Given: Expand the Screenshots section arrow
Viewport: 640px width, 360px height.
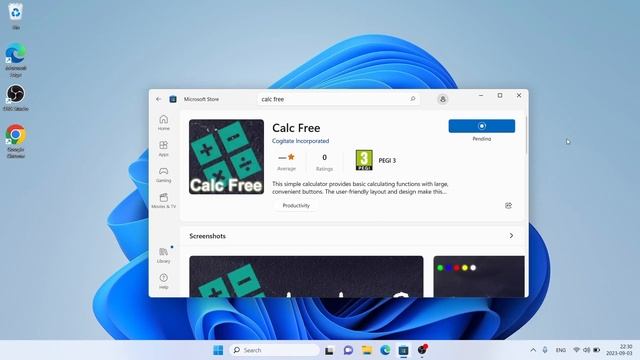Looking at the screenshot, I should (511, 236).
